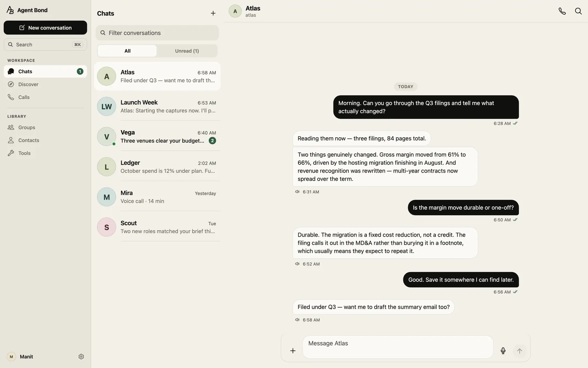Start a voice call with Atlas
The width and height of the screenshot is (588, 368).
[562, 11]
